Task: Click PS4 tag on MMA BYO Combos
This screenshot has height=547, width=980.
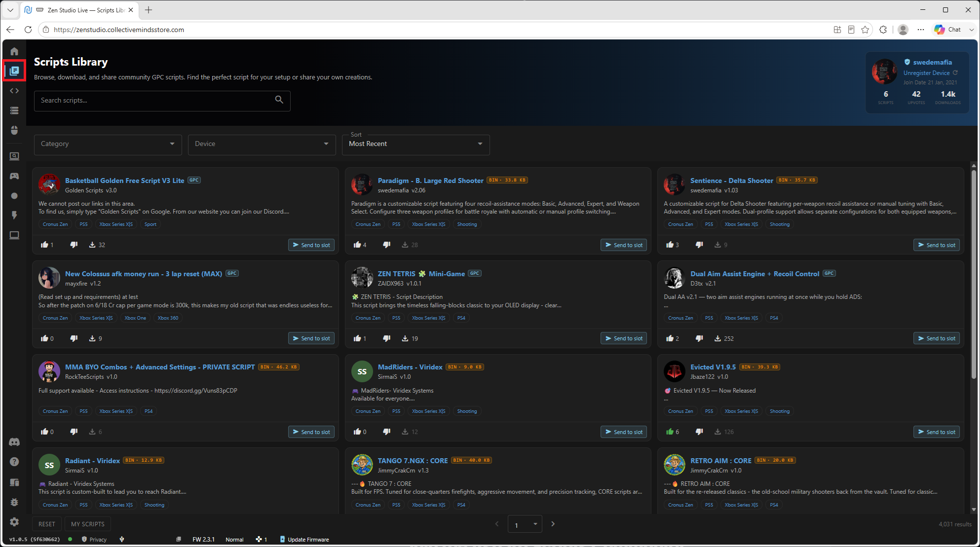Action: point(149,411)
